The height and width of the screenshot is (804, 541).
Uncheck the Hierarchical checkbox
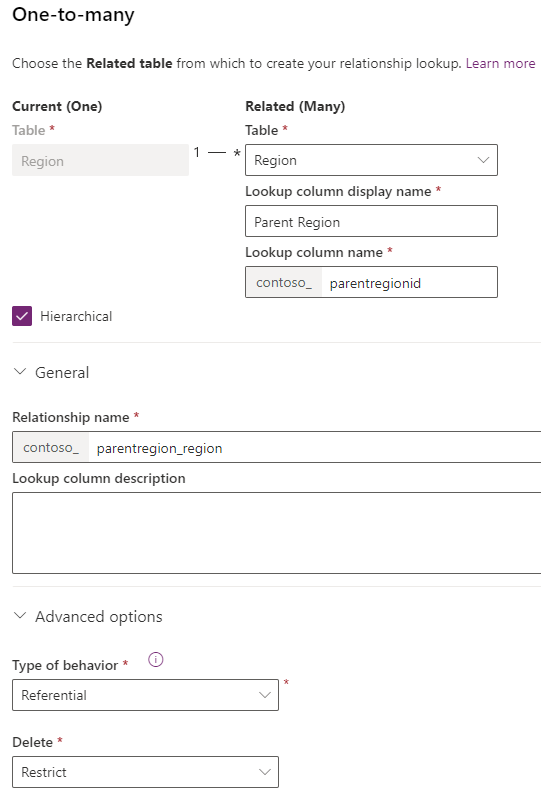(x=22, y=316)
